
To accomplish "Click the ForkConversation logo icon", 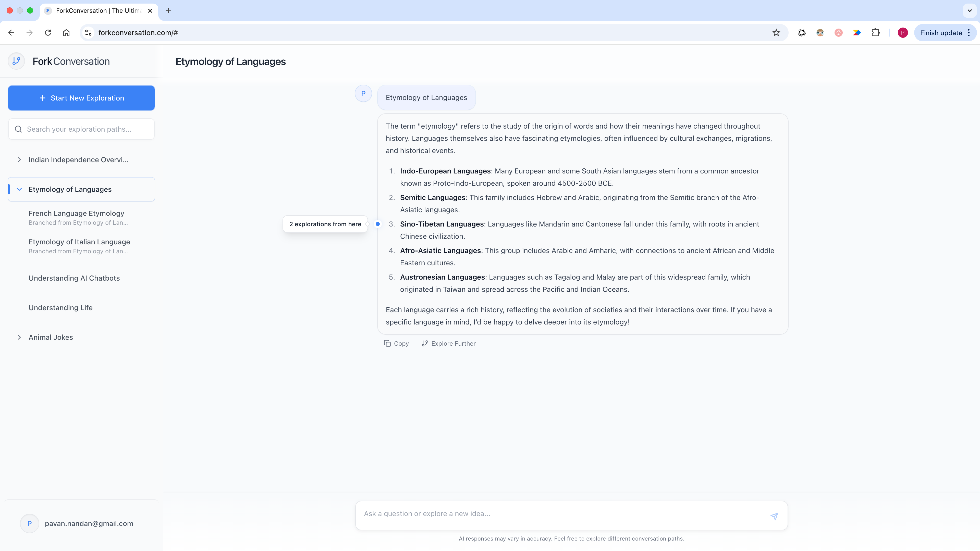I will click(16, 61).
